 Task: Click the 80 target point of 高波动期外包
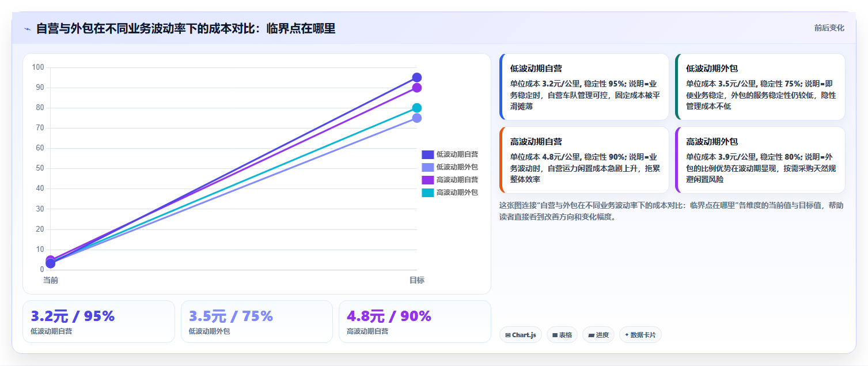point(417,108)
